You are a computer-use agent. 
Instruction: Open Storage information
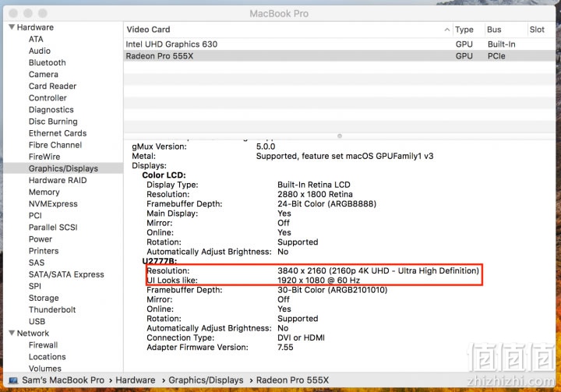pos(44,298)
